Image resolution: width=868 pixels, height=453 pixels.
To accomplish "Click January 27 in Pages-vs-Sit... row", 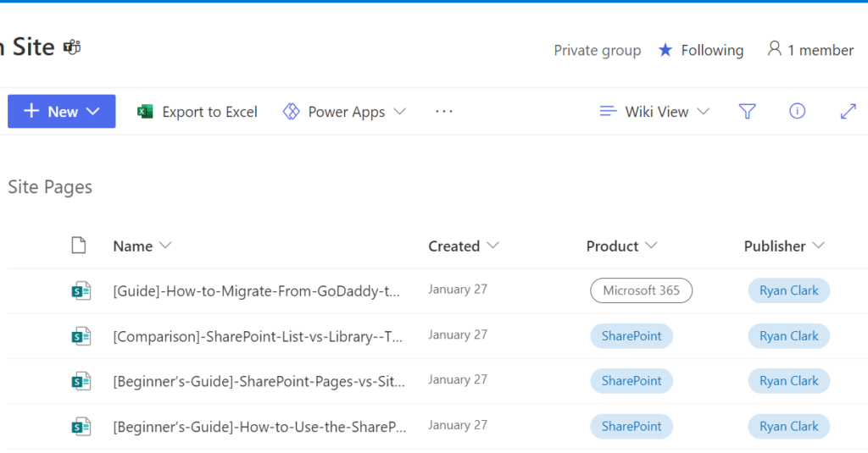I will (458, 379).
